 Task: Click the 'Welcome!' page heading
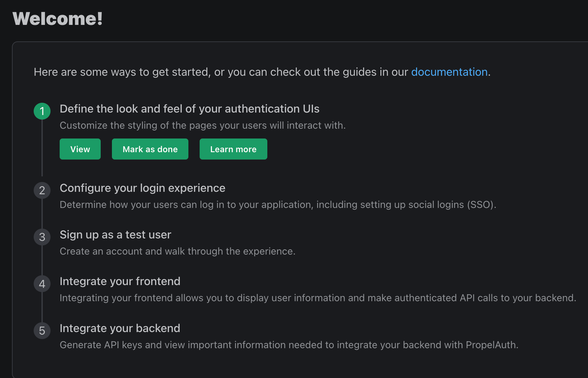point(58,19)
